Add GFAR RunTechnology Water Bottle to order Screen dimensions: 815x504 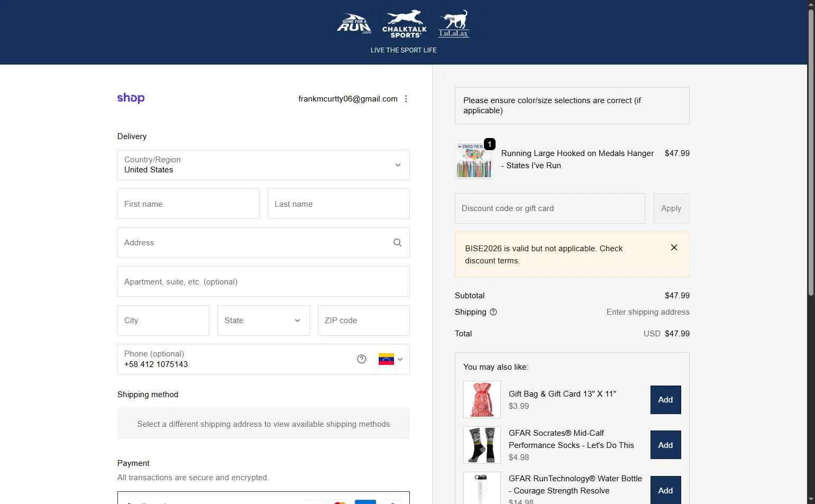665,490
